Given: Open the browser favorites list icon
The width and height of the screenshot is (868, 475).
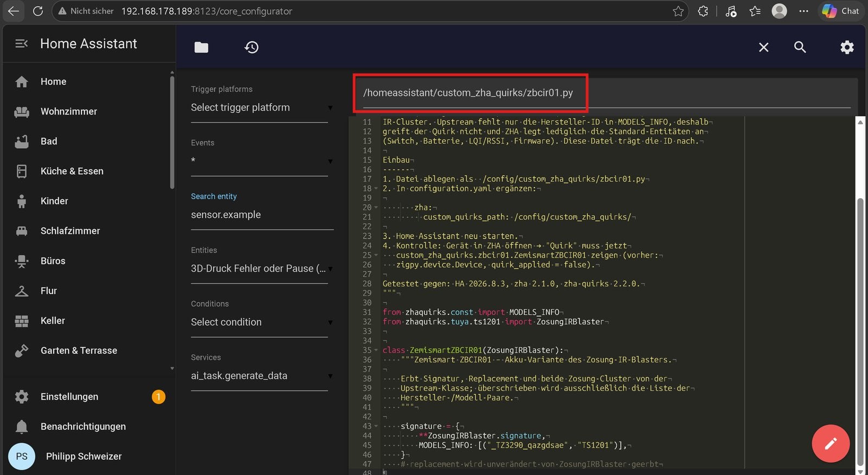Looking at the screenshot, I should [x=755, y=11].
